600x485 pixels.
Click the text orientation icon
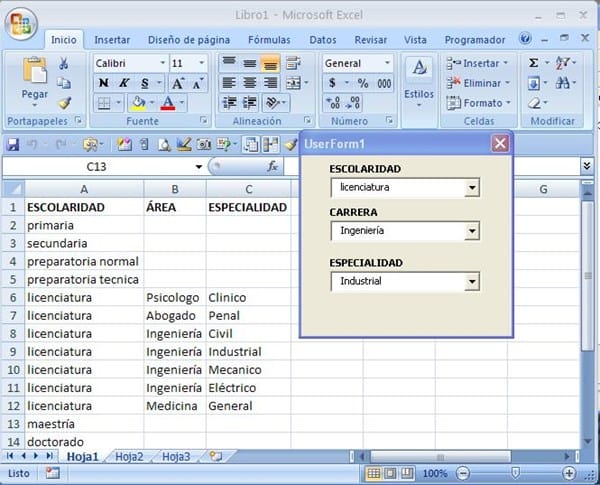[272, 103]
